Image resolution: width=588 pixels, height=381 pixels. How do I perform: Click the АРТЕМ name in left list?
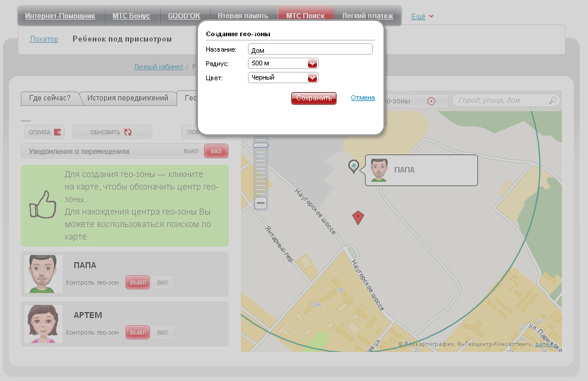click(x=88, y=316)
